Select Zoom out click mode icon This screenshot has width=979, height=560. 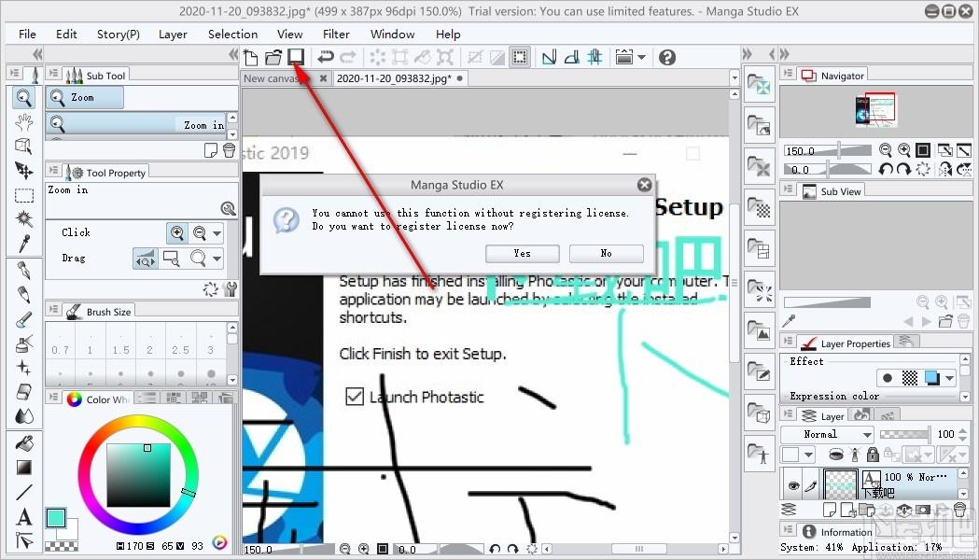tap(200, 232)
